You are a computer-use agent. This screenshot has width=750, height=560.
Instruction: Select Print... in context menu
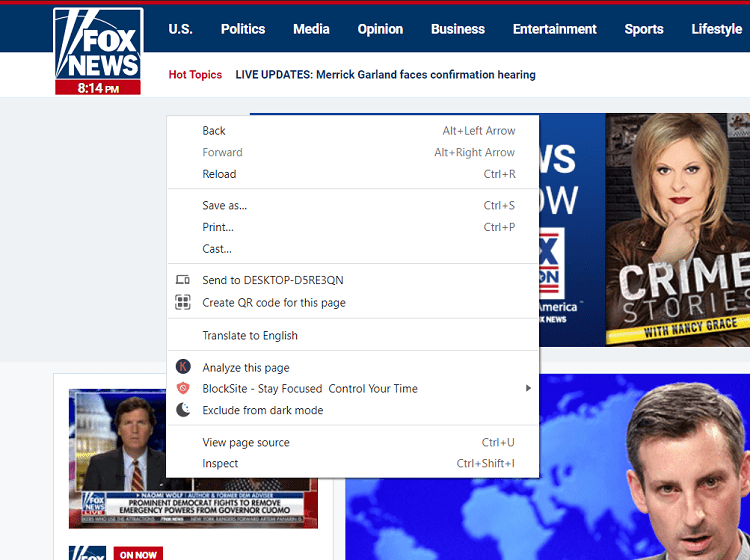coord(353,227)
